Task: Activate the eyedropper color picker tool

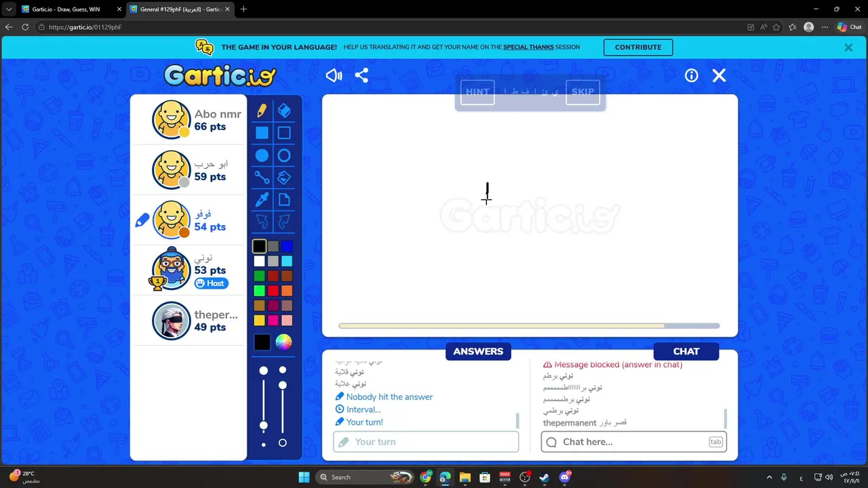Action: tap(262, 199)
